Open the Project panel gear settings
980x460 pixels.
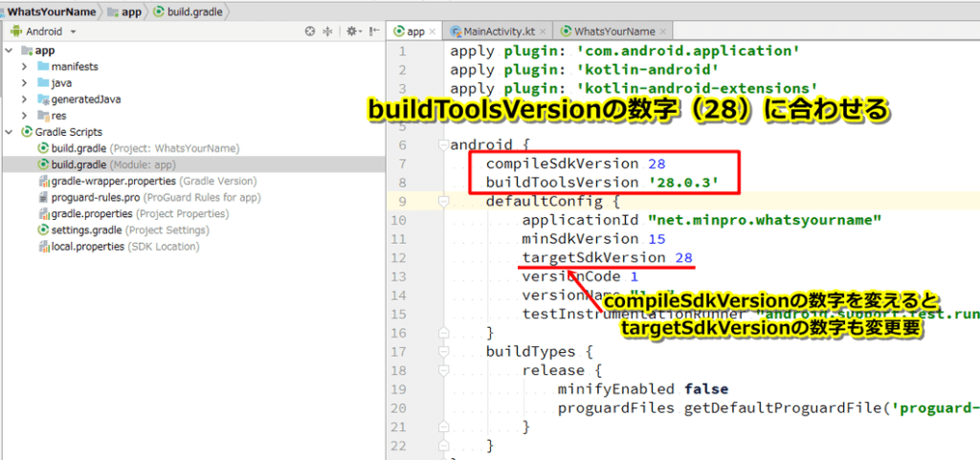tap(352, 31)
